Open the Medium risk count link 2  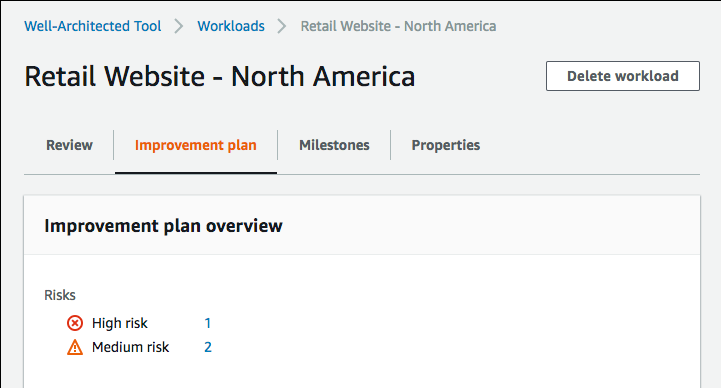[x=208, y=347]
